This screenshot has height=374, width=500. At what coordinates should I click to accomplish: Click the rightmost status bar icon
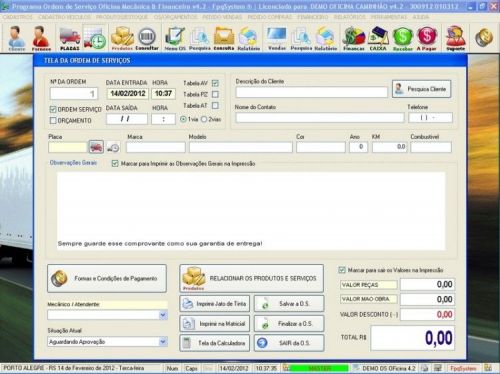coord(488,368)
